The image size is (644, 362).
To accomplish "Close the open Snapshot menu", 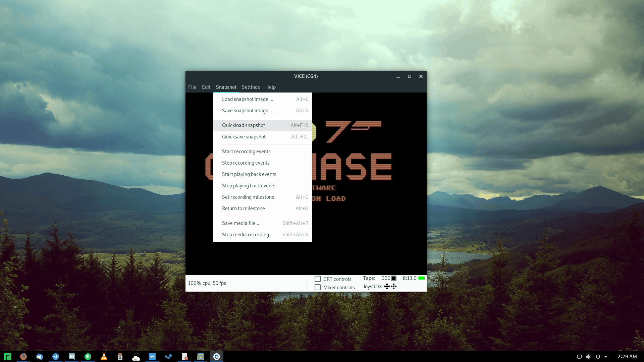I will pos(226,87).
